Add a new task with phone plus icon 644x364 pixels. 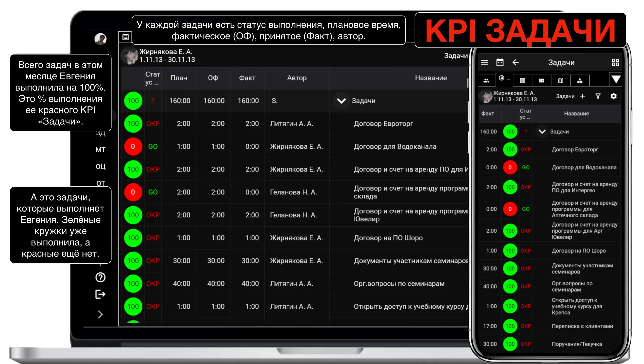point(582,96)
